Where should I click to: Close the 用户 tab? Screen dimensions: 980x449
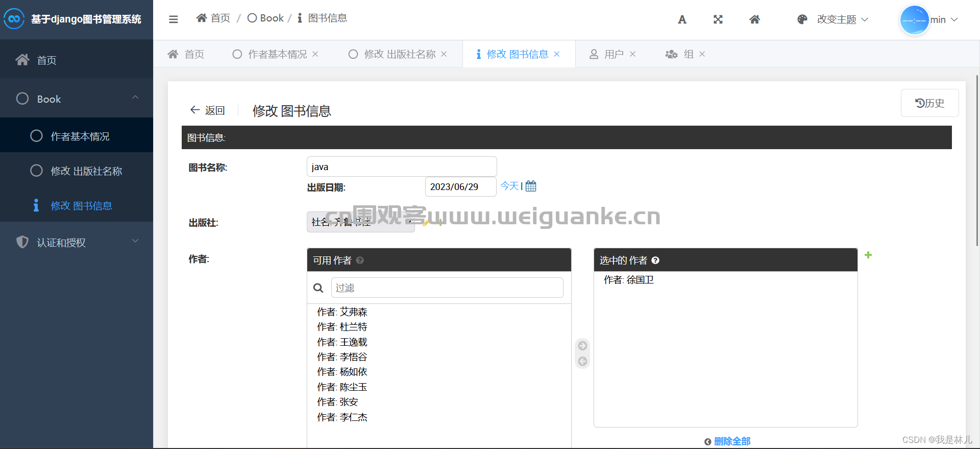coord(633,54)
